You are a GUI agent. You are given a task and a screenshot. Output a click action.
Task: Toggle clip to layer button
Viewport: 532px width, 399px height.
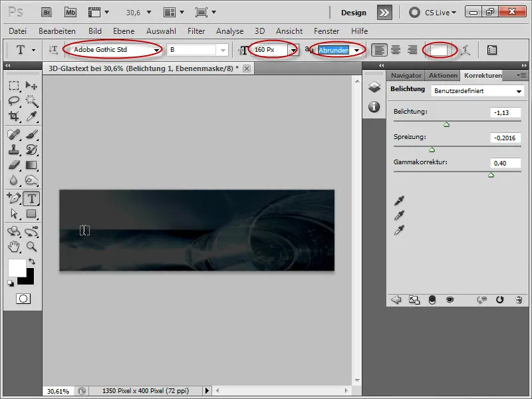(x=432, y=300)
